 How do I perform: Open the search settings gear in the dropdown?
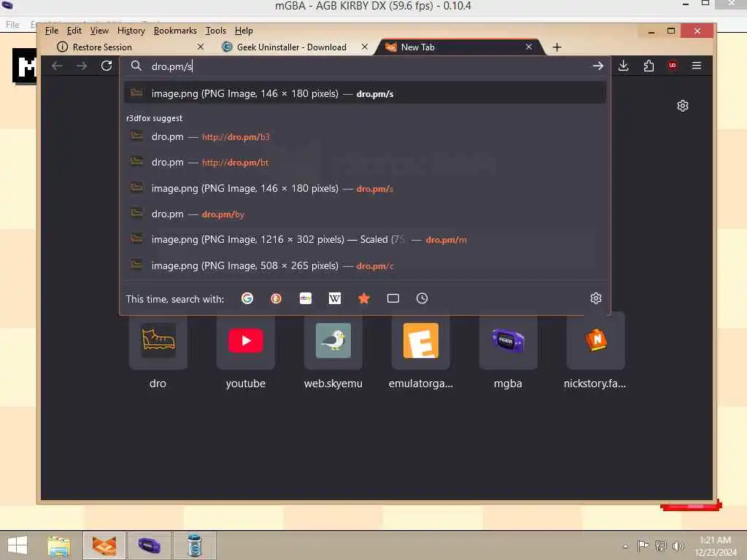(x=595, y=298)
